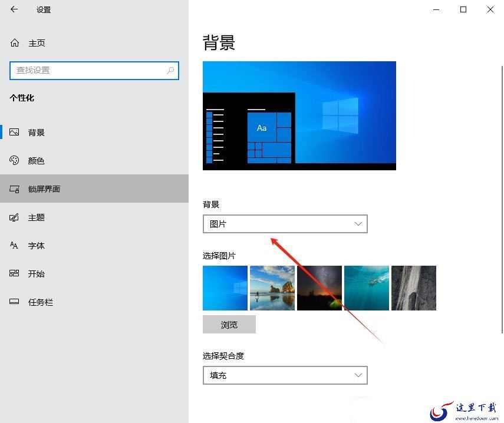The image size is (504, 423).
Task: Click the 任务栏 taskbar icon
Action: tap(14, 302)
